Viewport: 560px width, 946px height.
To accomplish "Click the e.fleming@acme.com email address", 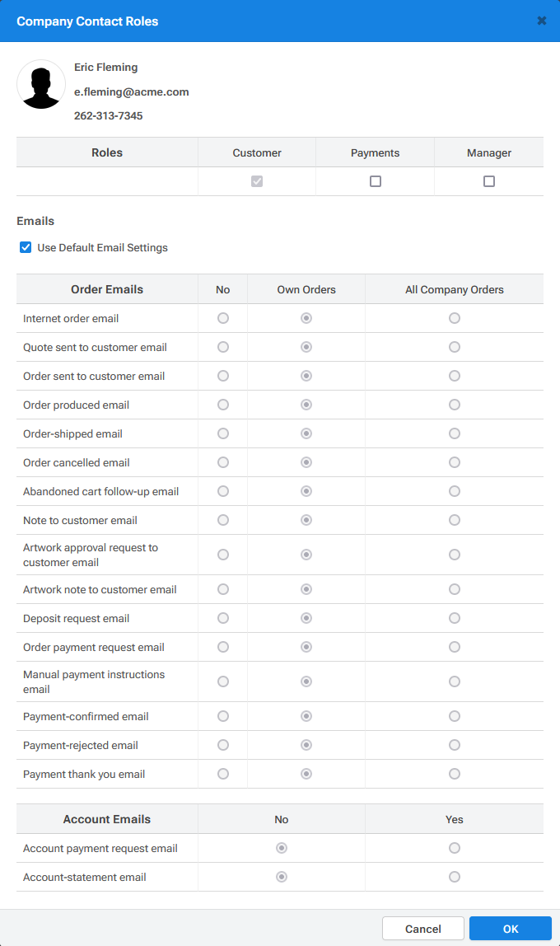I will click(132, 91).
